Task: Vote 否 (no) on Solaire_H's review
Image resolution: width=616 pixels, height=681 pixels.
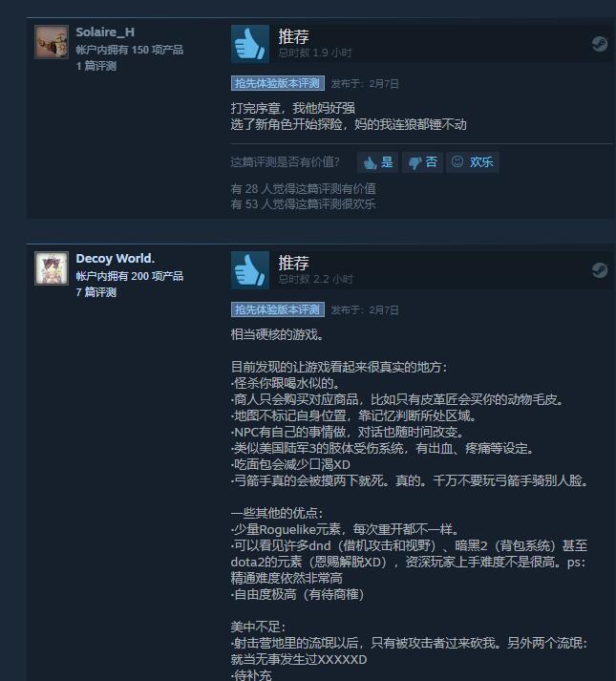Action: (x=422, y=162)
